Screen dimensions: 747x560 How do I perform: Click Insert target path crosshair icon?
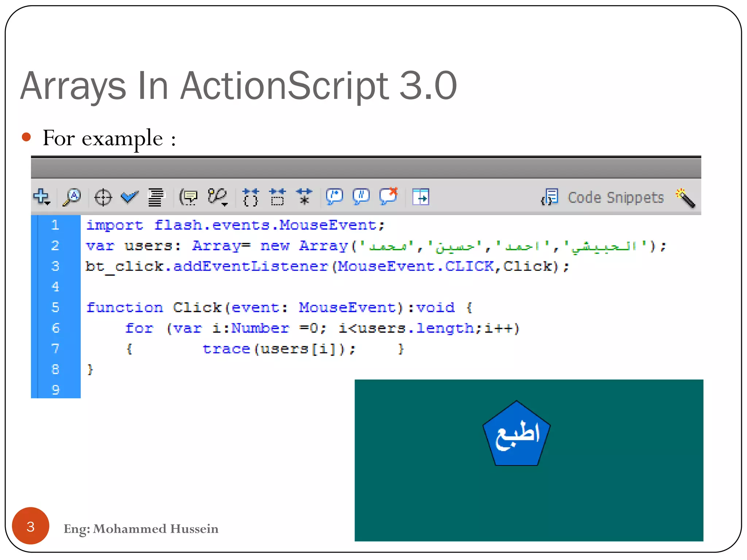(x=103, y=198)
